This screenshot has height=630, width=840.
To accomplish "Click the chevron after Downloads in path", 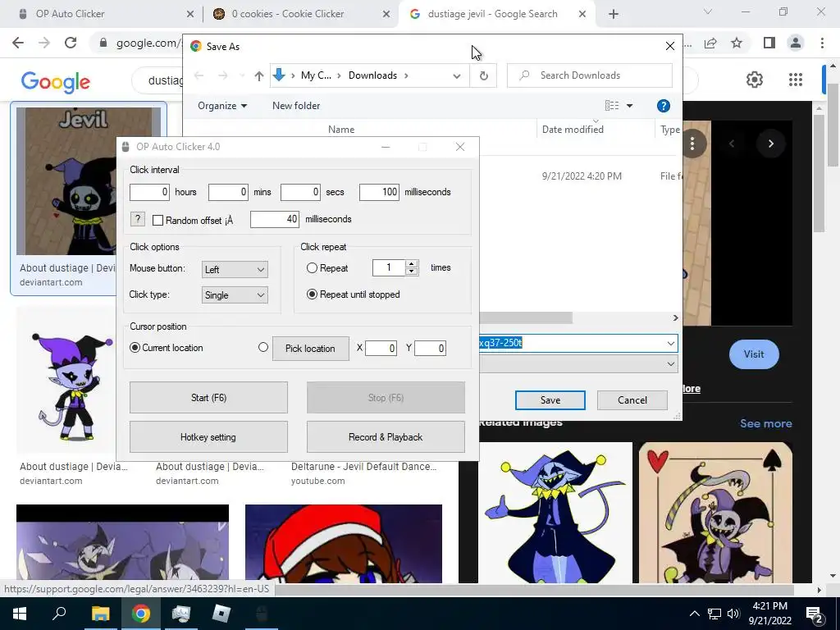I will pyautogui.click(x=406, y=75).
